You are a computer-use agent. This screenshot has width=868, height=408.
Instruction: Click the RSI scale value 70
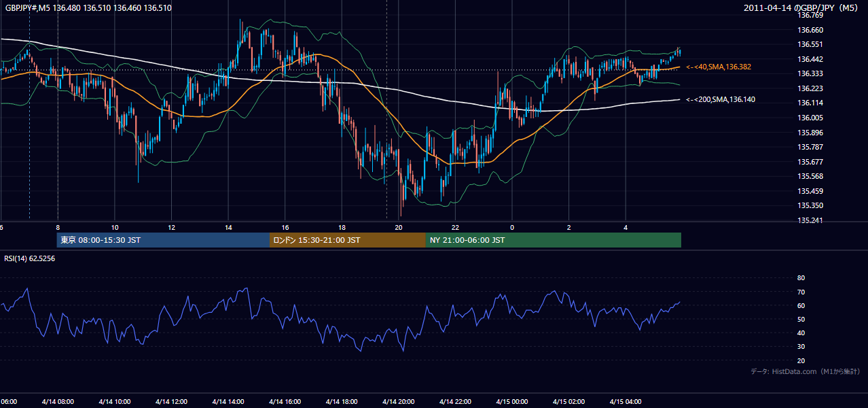[x=801, y=292]
